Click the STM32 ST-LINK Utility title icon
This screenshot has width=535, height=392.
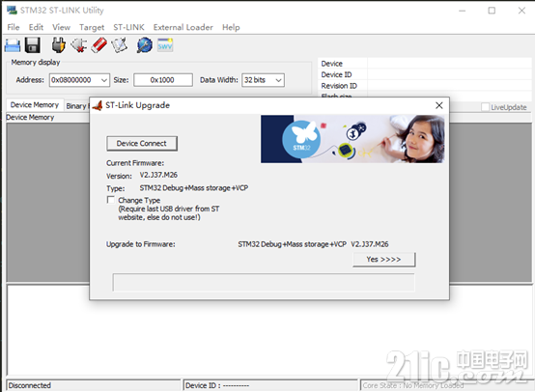(x=12, y=11)
